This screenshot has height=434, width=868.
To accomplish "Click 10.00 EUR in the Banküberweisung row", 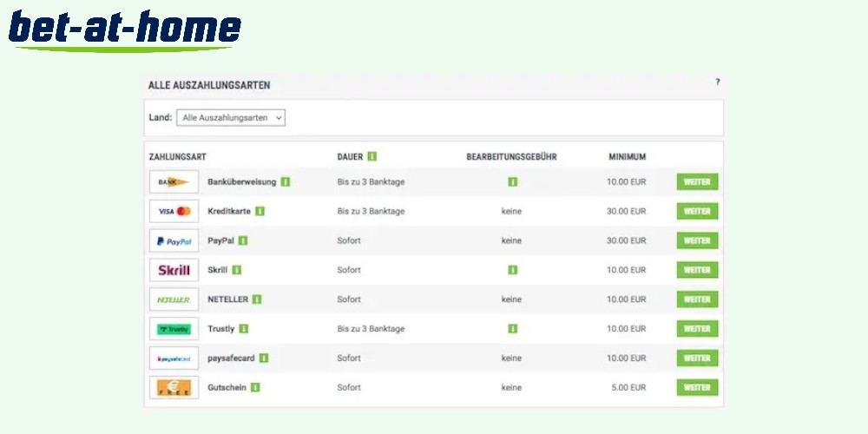I will point(627,182).
